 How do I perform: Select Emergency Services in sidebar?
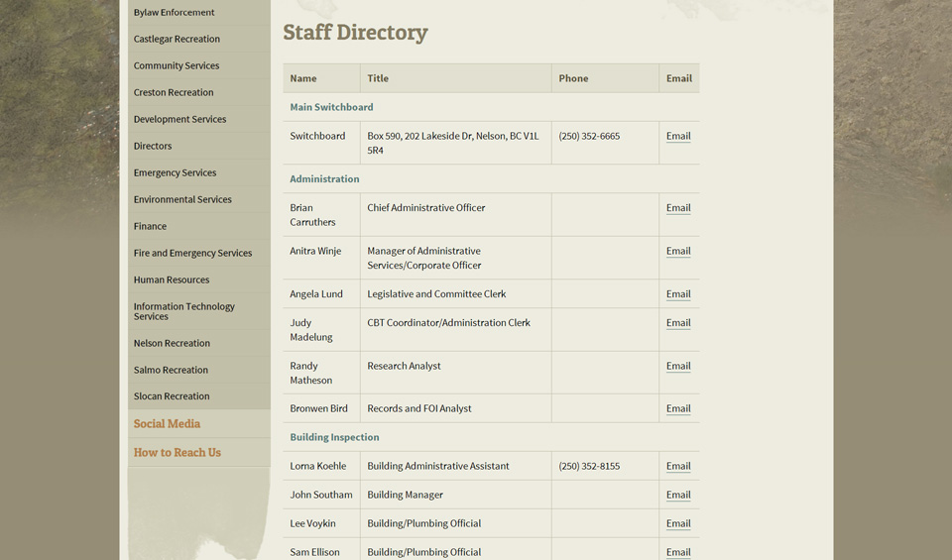click(x=175, y=173)
